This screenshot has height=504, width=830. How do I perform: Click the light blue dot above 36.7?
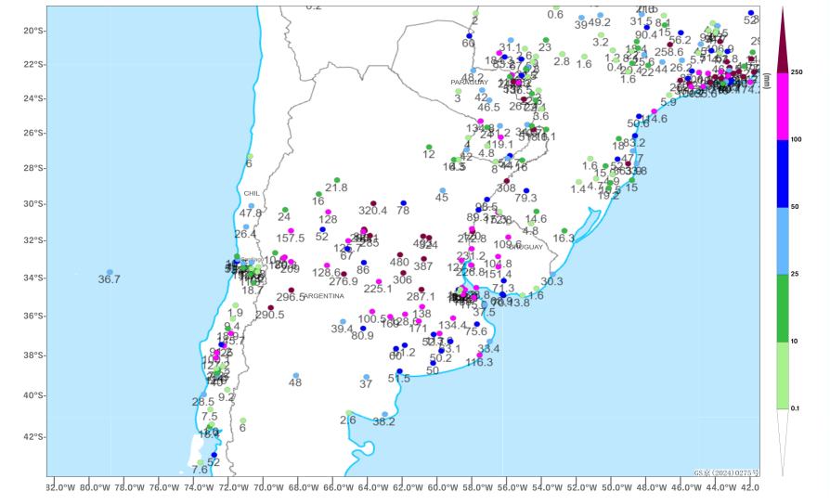pos(110,272)
